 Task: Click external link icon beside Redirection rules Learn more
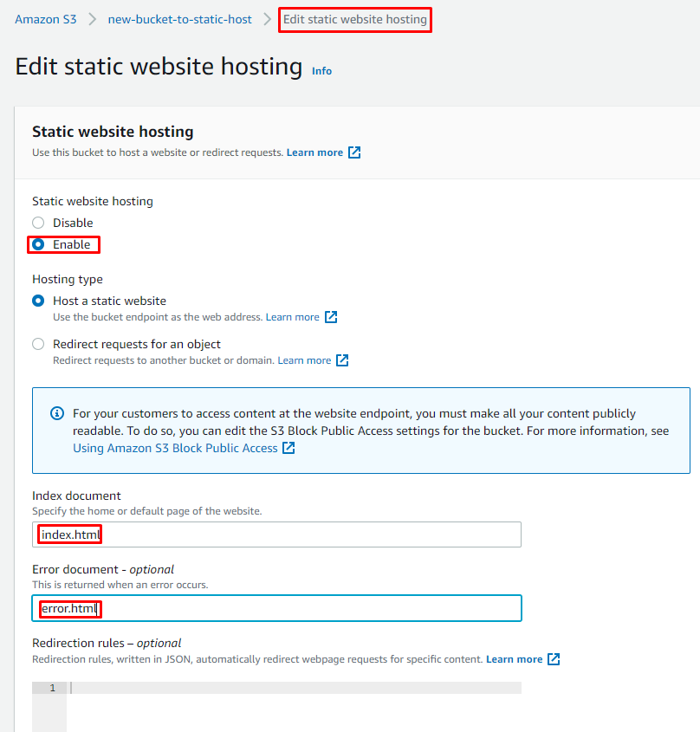coord(554,659)
